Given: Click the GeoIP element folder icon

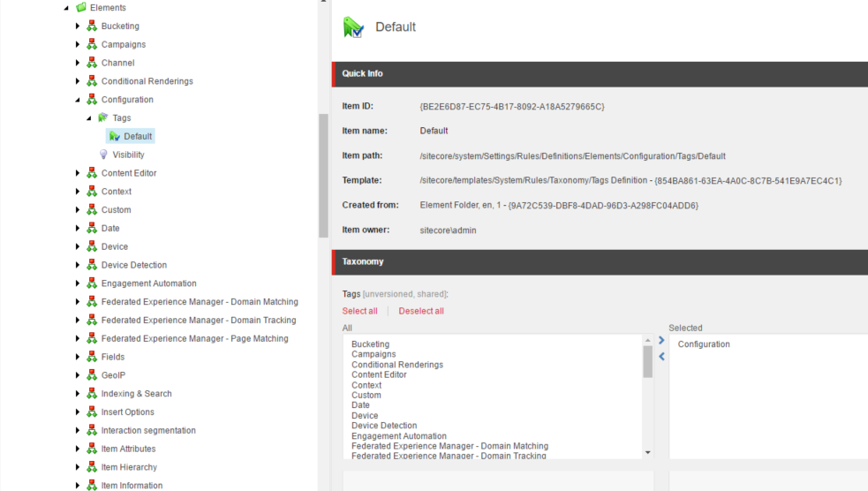Looking at the screenshot, I should 92,375.
